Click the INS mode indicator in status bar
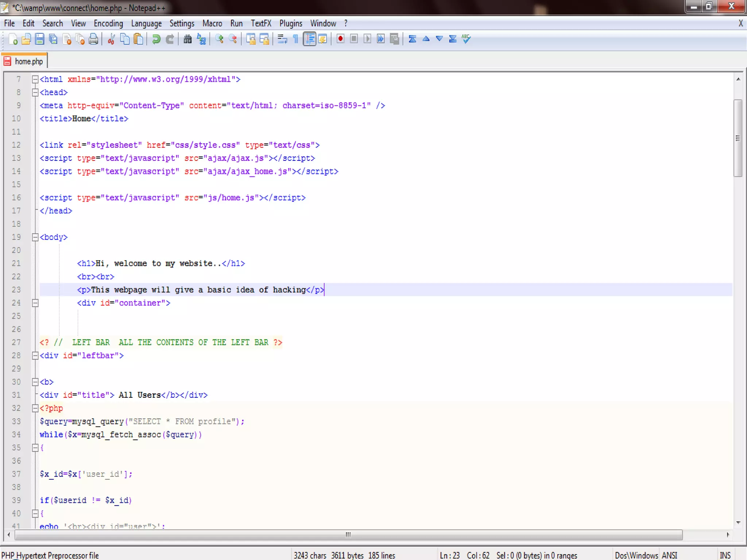 (x=725, y=555)
